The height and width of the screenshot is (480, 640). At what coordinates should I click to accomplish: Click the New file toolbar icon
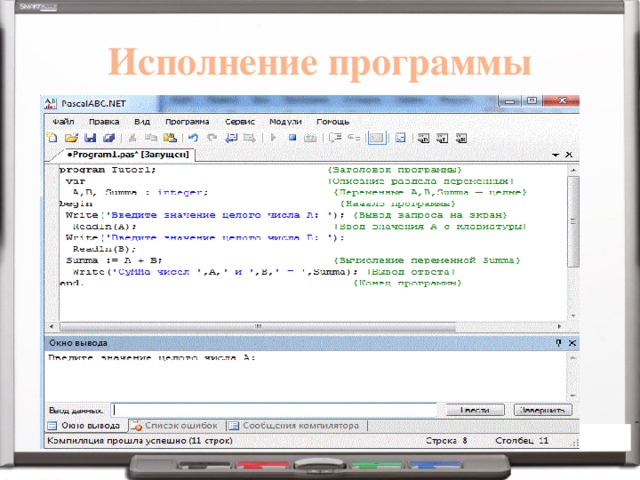pos(52,138)
